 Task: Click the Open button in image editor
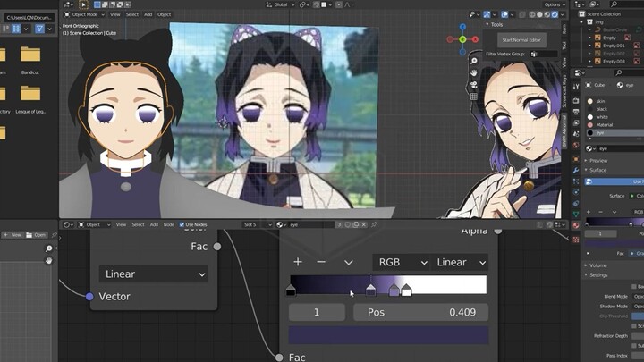pos(36,235)
